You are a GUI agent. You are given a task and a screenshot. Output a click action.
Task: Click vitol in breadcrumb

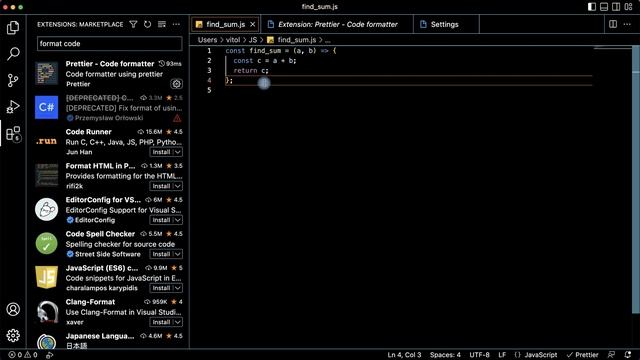point(233,40)
